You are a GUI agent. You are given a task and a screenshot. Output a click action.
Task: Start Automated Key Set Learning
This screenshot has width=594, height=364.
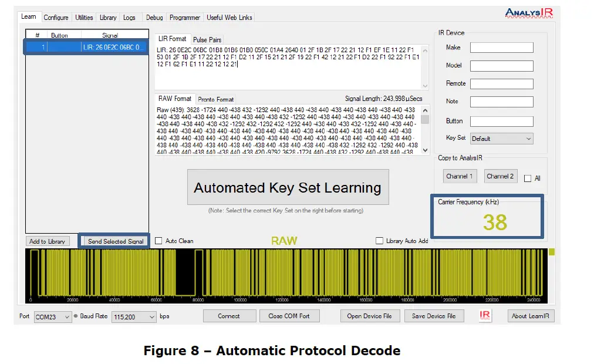pos(287,187)
